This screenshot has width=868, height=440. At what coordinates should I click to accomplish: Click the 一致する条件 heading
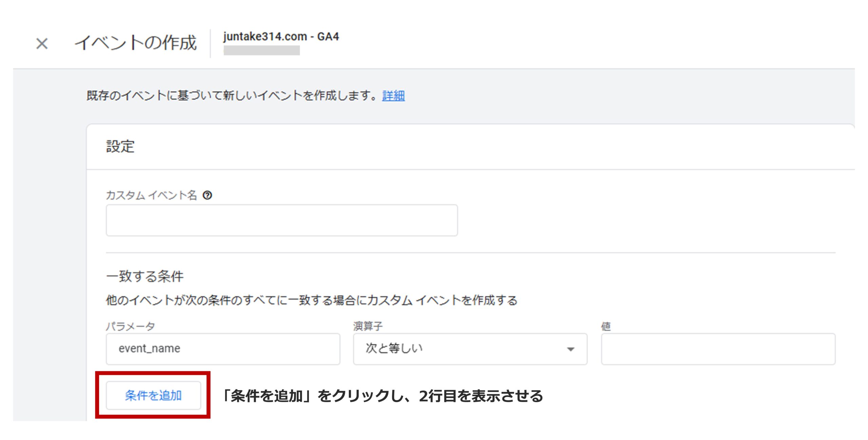point(146,276)
